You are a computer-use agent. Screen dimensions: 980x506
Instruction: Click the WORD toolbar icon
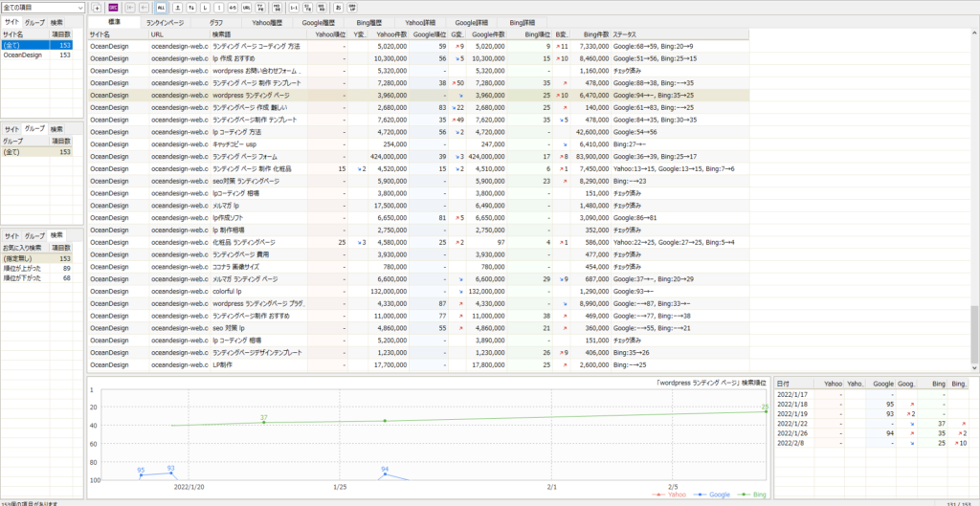[x=322, y=8]
